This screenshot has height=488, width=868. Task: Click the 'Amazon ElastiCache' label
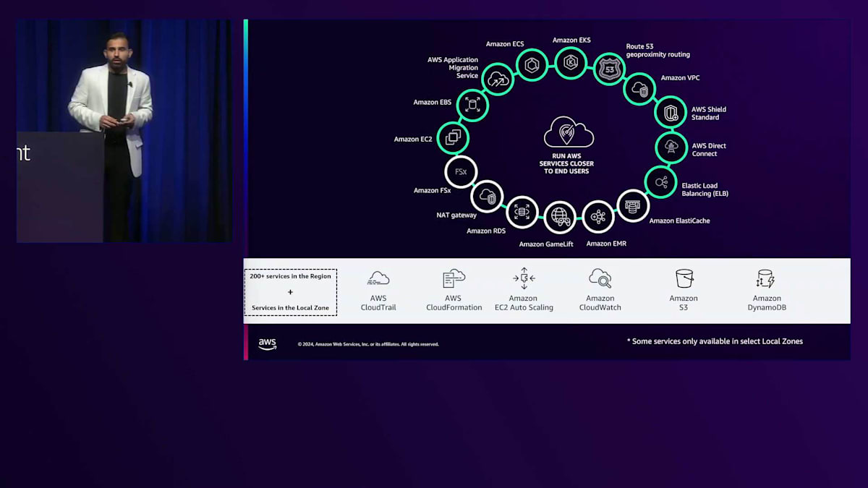[x=679, y=221]
